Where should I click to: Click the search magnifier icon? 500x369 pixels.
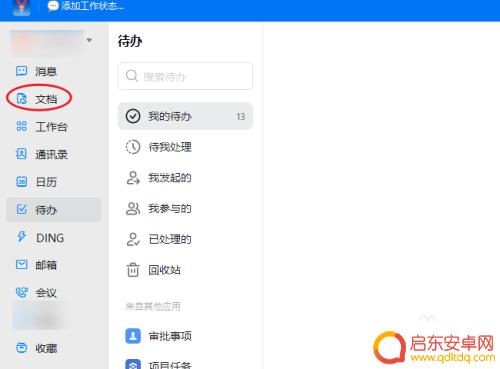coord(132,76)
